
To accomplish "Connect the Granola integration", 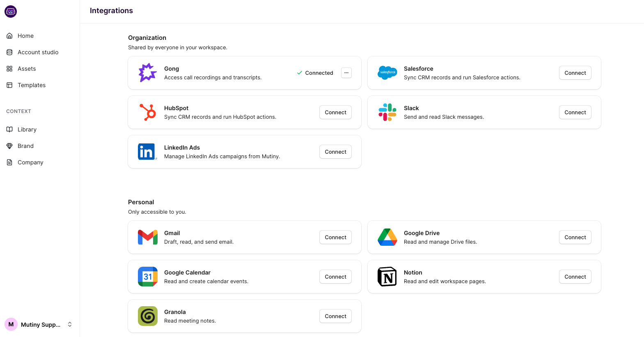I will 335,316.
